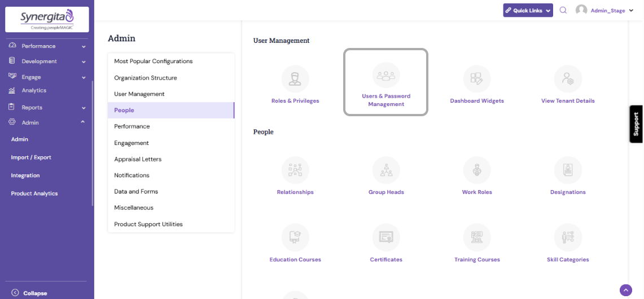Open Integration in sidebar
Viewport: 644px width, 299px height.
click(x=25, y=175)
